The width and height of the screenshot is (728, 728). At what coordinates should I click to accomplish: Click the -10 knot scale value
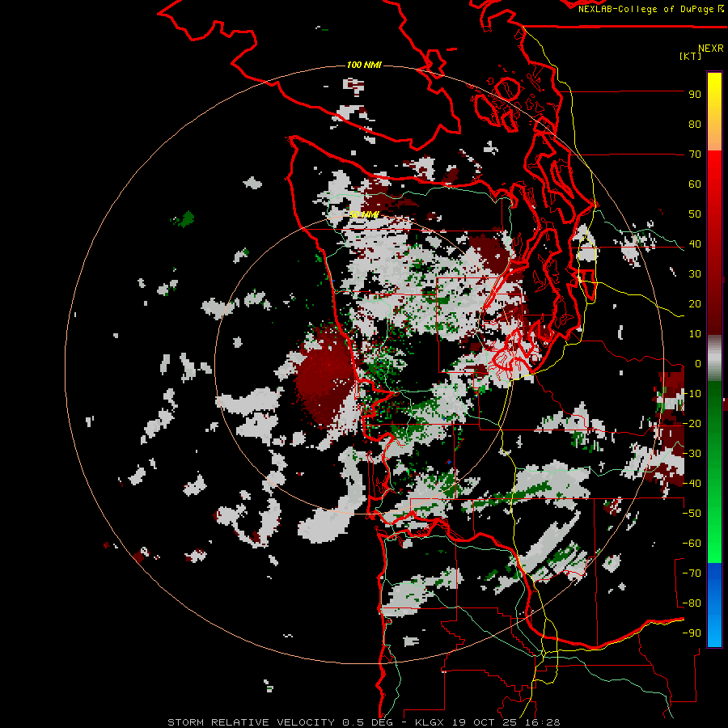tap(692, 394)
